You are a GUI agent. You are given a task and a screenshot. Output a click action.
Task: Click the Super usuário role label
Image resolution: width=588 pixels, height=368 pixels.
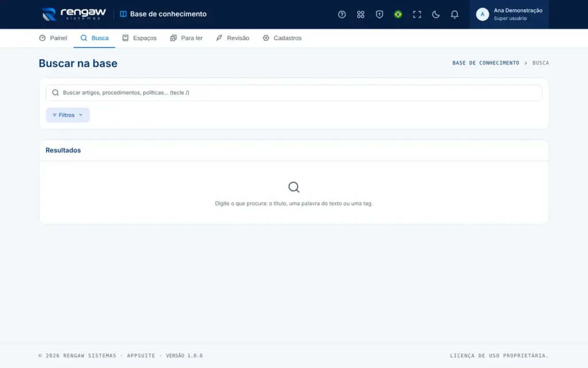coord(510,18)
